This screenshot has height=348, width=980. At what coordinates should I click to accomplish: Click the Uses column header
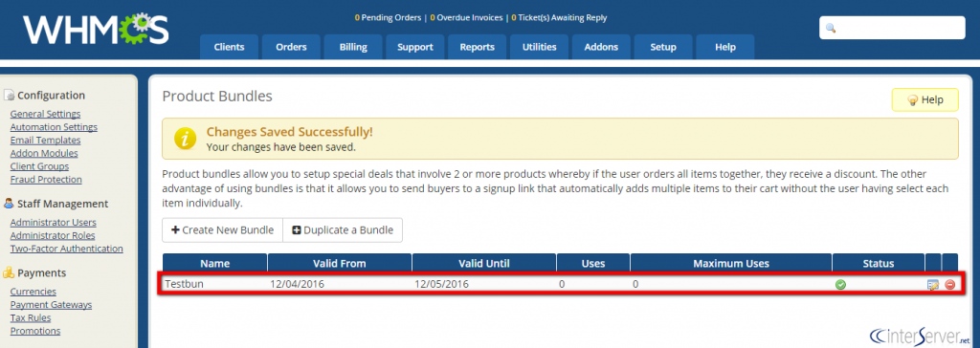click(x=593, y=263)
